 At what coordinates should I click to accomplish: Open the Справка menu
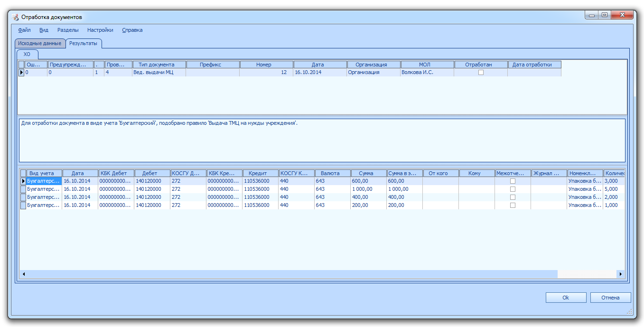(x=132, y=30)
